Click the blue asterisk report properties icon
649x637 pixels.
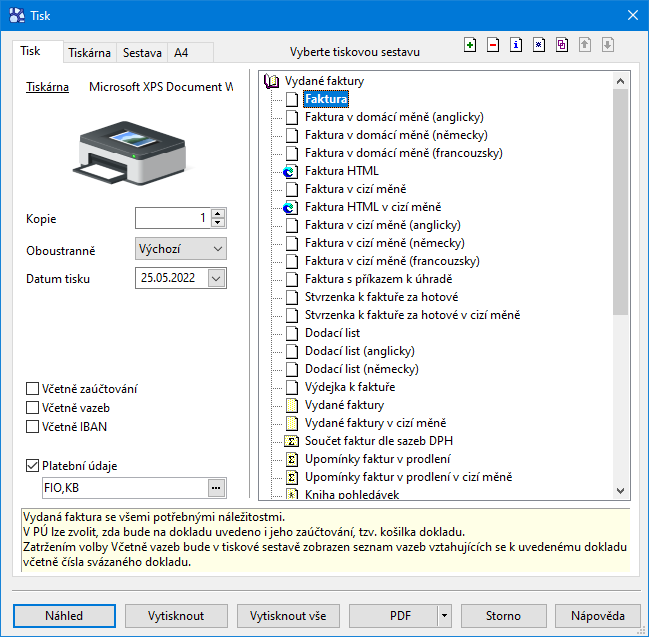click(539, 45)
